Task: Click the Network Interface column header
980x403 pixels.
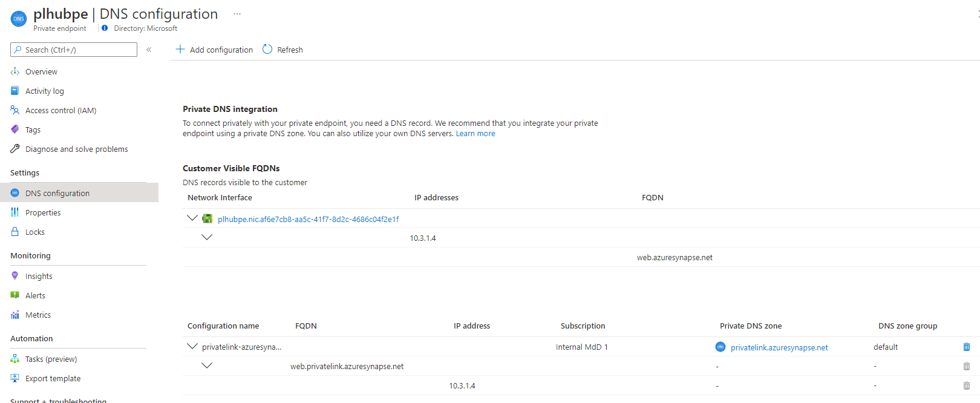Action: pos(220,197)
